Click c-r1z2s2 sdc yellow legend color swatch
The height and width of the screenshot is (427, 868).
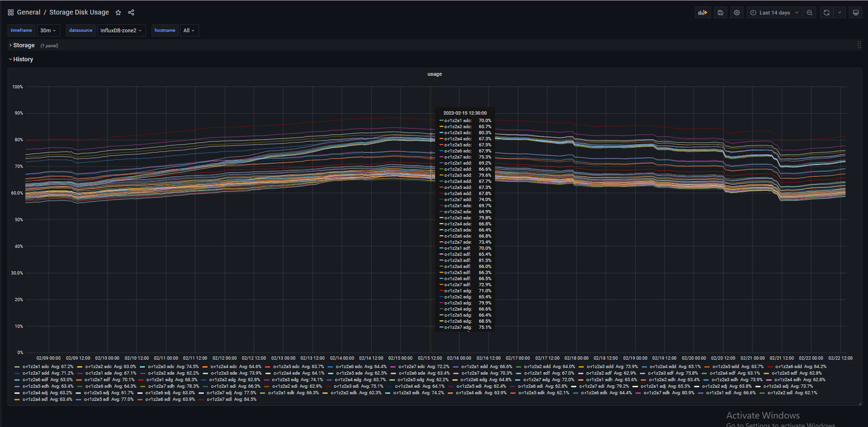[x=80, y=367]
